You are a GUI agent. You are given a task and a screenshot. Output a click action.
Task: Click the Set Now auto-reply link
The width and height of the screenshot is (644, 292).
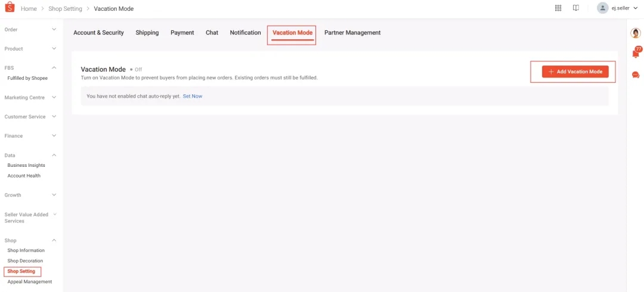coord(193,96)
